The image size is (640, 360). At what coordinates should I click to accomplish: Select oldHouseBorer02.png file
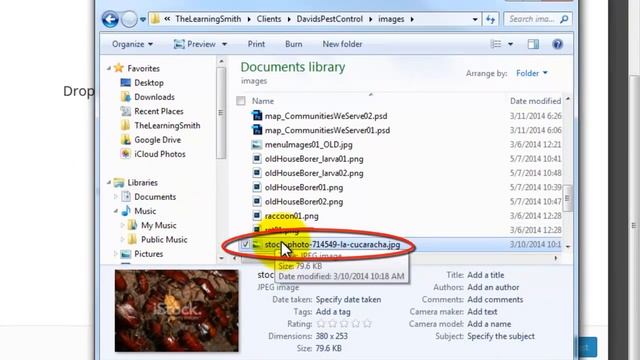[304, 202]
